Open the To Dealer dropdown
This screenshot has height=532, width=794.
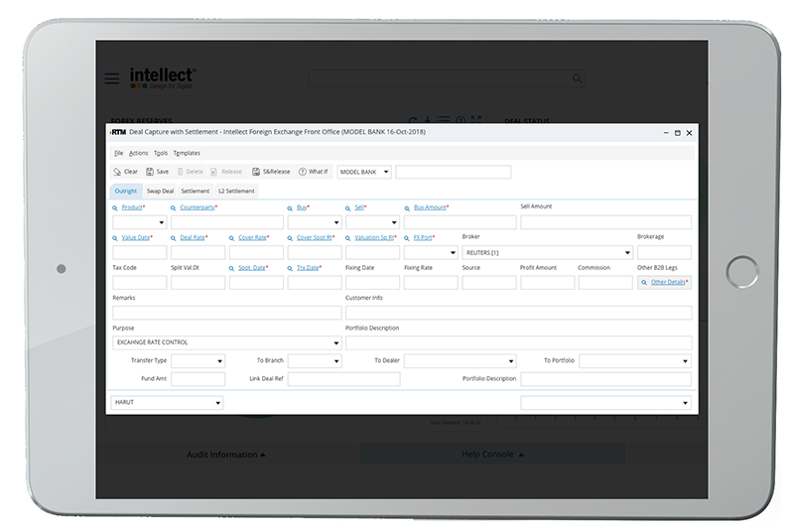[x=461, y=361]
